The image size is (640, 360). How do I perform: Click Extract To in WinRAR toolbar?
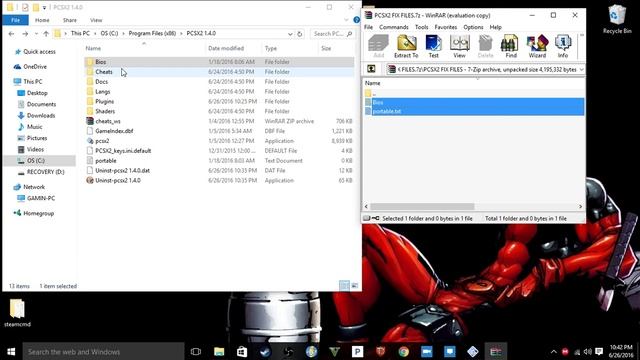pos(406,46)
